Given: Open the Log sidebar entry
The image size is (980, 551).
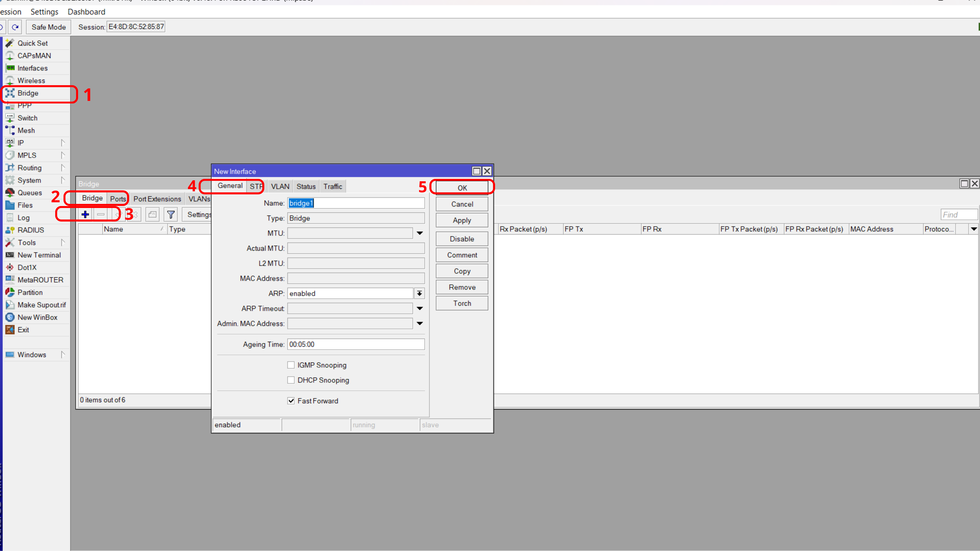Looking at the screenshot, I should click(x=23, y=218).
